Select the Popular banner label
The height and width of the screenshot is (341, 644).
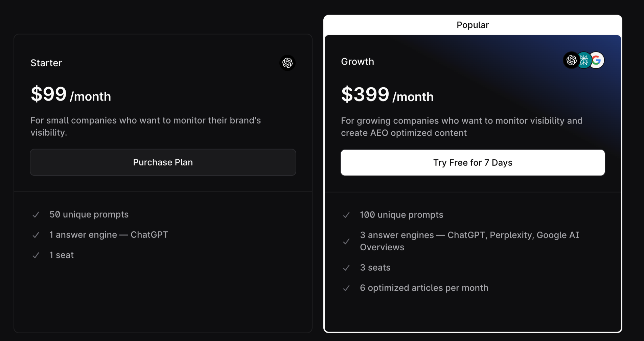coord(473,25)
